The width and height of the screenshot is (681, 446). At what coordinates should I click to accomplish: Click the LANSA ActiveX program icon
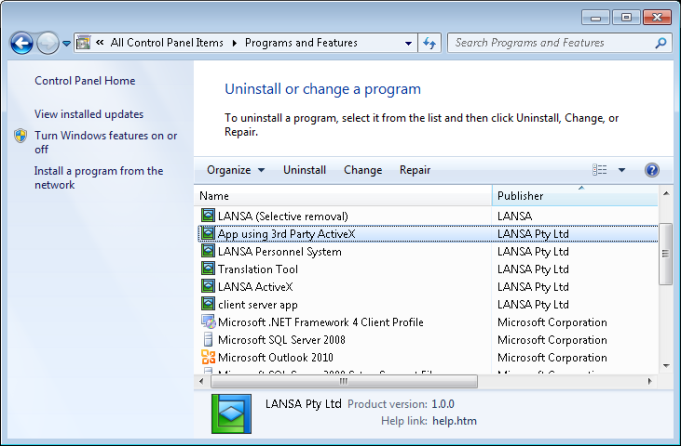pos(208,286)
